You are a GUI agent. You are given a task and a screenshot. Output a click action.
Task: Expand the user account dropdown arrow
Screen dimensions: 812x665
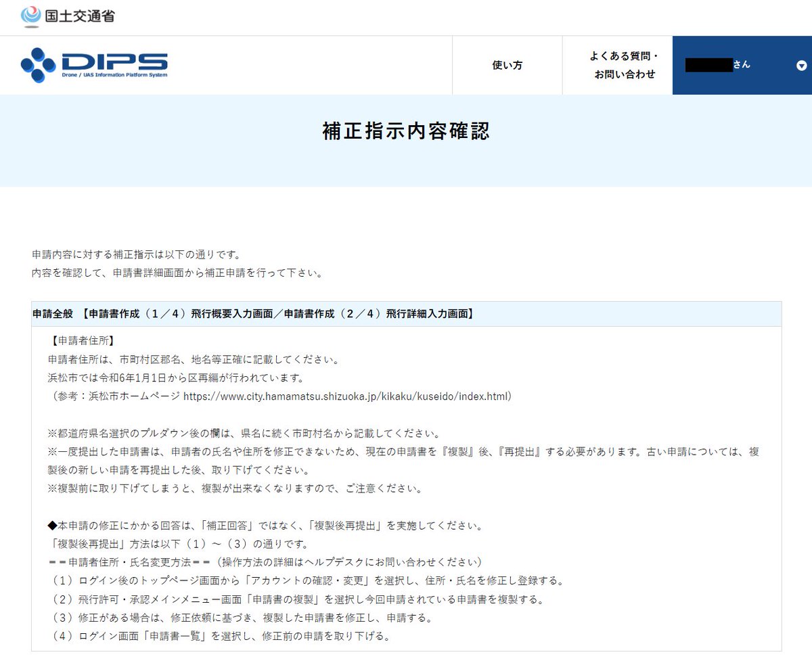pyautogui.click(x=801, y=66)
